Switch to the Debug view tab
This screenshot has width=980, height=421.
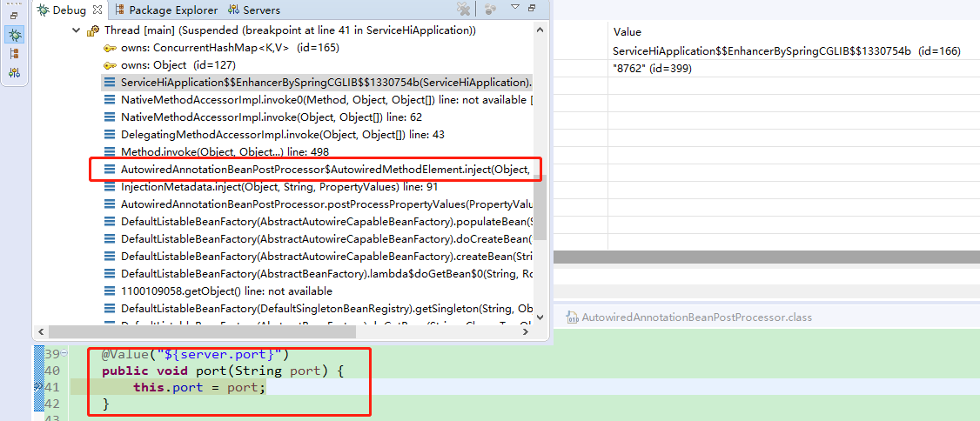(69, 10)
